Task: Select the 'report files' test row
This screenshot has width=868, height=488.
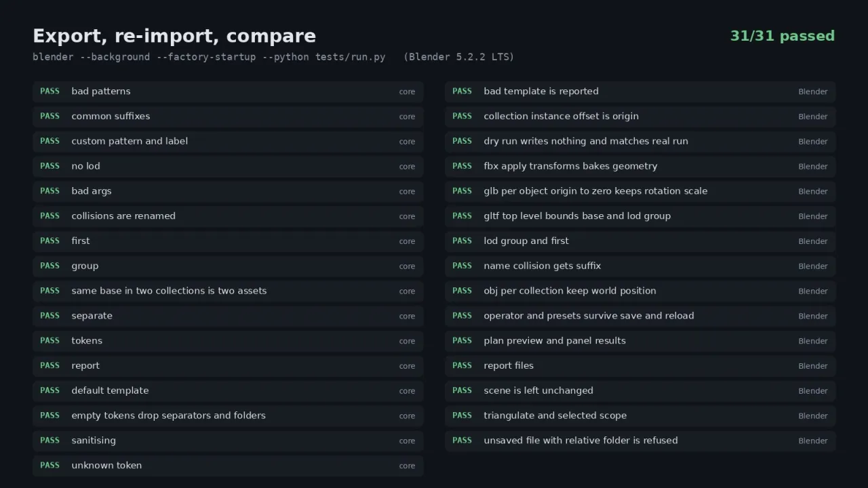Action: point(640,366)
